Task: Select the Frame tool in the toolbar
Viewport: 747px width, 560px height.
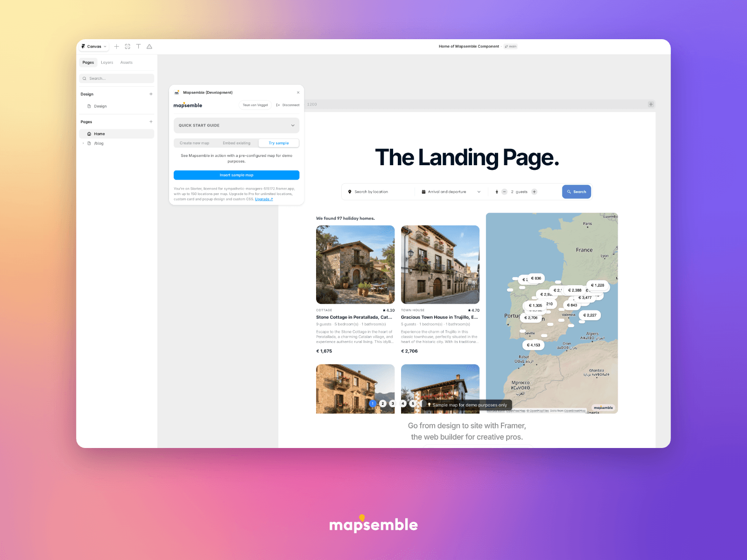Action: coord(127,47)
